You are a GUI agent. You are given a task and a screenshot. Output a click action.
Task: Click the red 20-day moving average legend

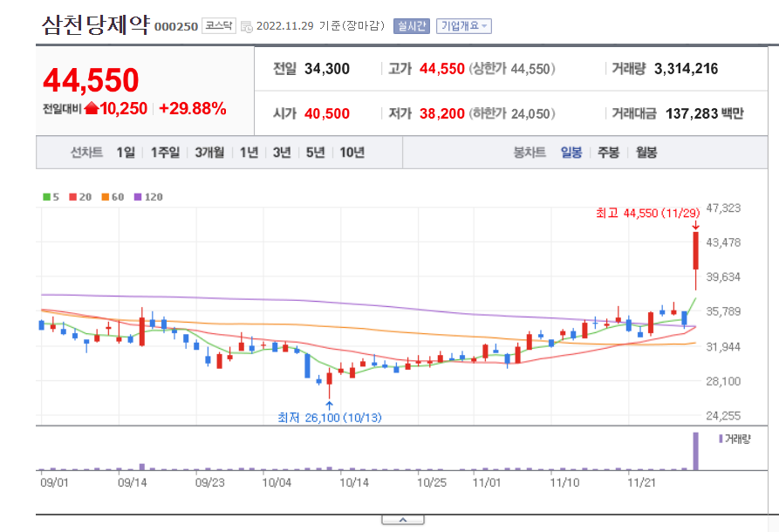point(80,197)
